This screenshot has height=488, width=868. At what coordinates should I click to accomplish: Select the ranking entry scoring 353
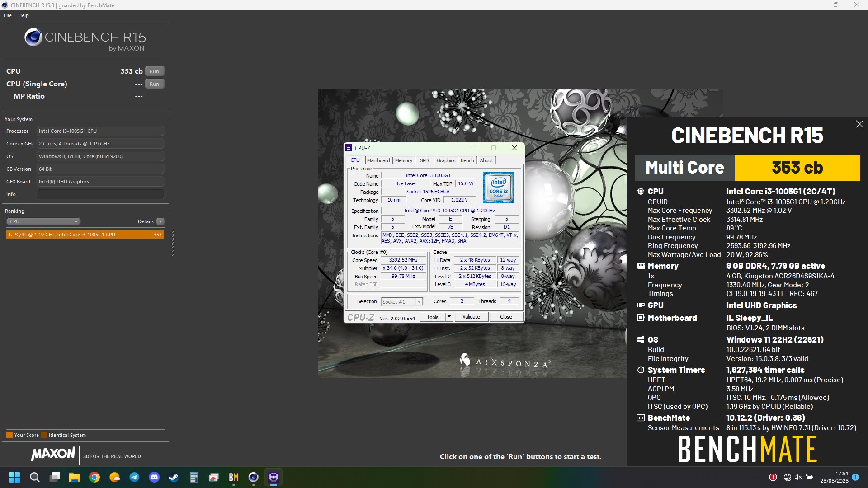(85, 235)
